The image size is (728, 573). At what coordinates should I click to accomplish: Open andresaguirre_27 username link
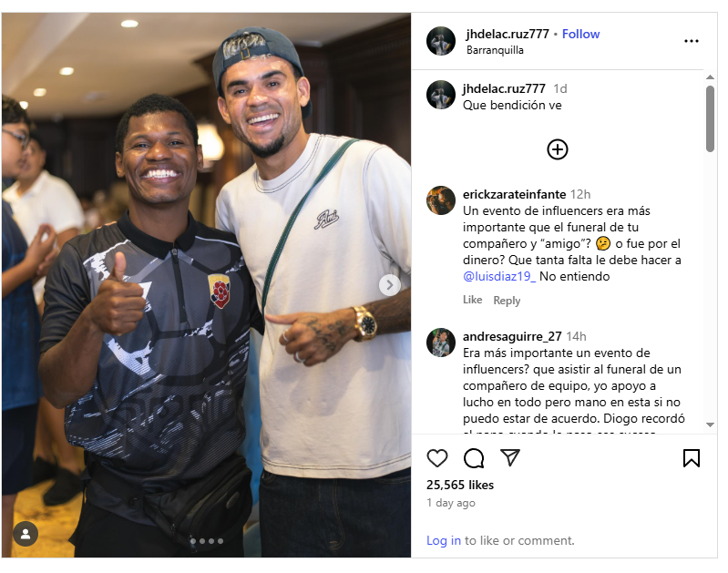[x=512, y=336]
